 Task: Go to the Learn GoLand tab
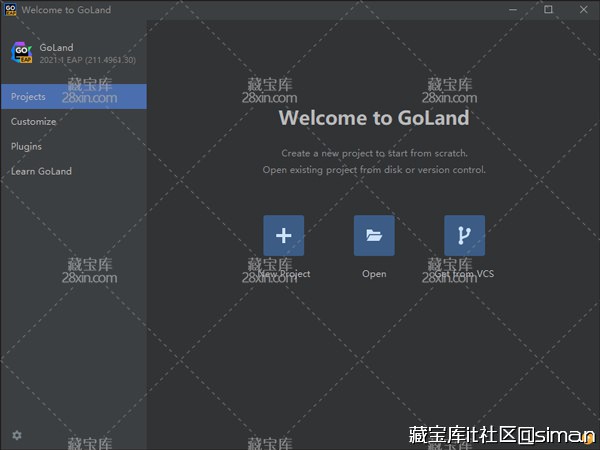41,172
